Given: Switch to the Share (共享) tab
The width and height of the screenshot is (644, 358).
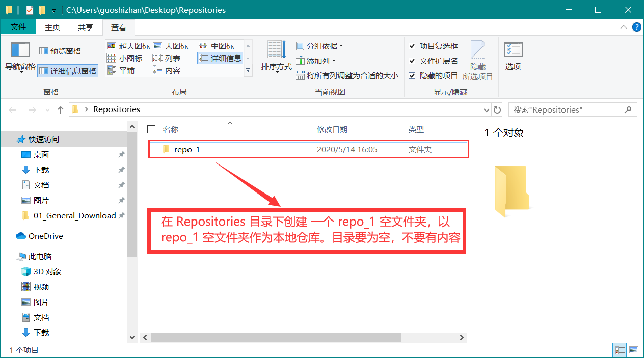Looking at the screenshot, I should (x=85, y=27).
